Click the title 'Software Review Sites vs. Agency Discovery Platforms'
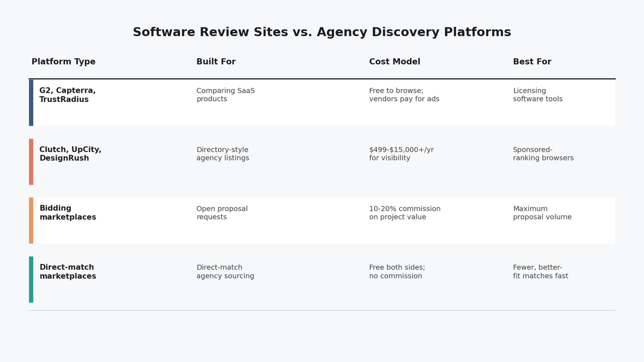 click(x=322, y=33)
